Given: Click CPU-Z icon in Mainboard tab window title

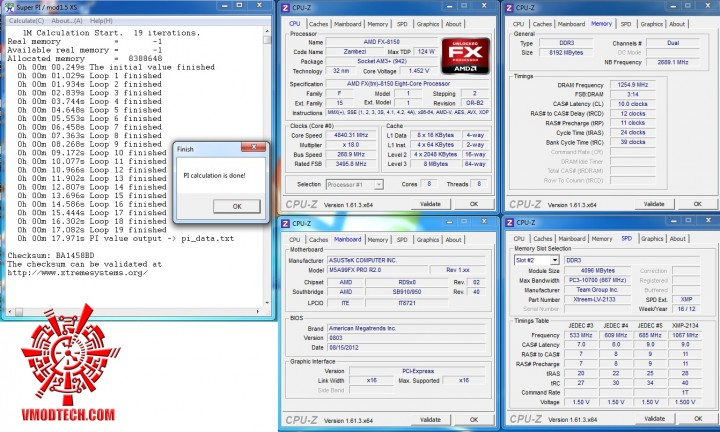Looking at the screenshot, I should (285, 223).
